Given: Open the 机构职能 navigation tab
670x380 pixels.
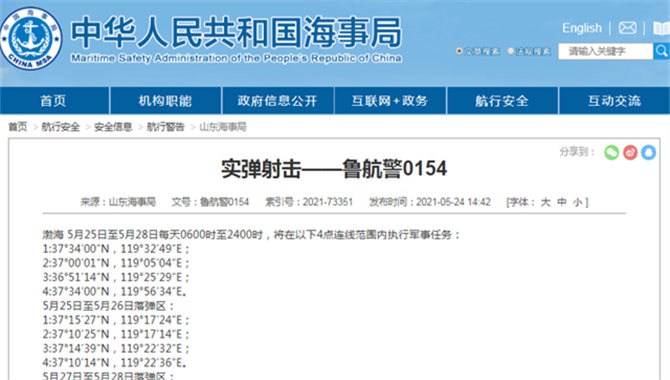Looking at the screenshot, I should 165,101.
